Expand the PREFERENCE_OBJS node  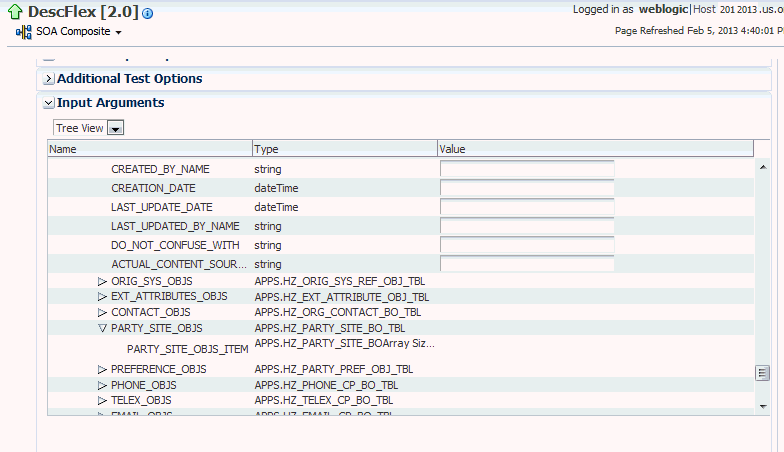102,370
